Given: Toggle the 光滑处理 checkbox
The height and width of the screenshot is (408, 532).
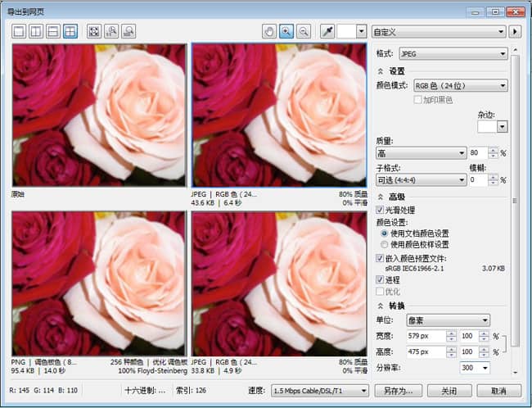Looking at the screenshot, I should (x=380, y=210).
